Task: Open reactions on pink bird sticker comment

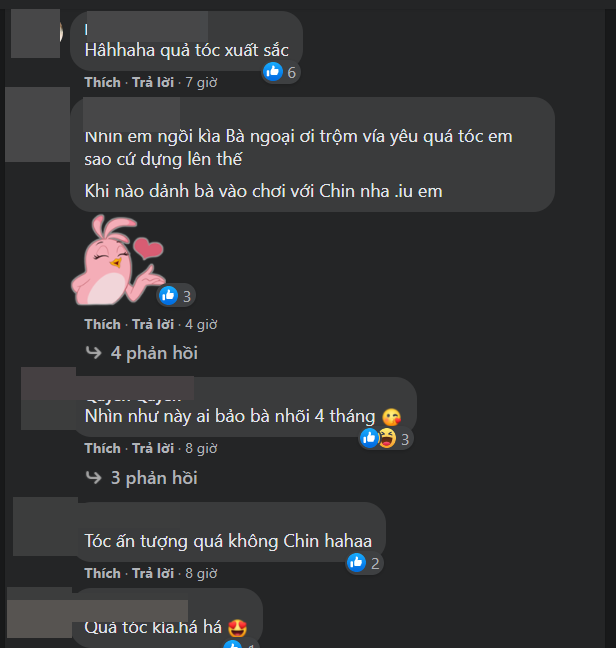Action: coord(176,296)
